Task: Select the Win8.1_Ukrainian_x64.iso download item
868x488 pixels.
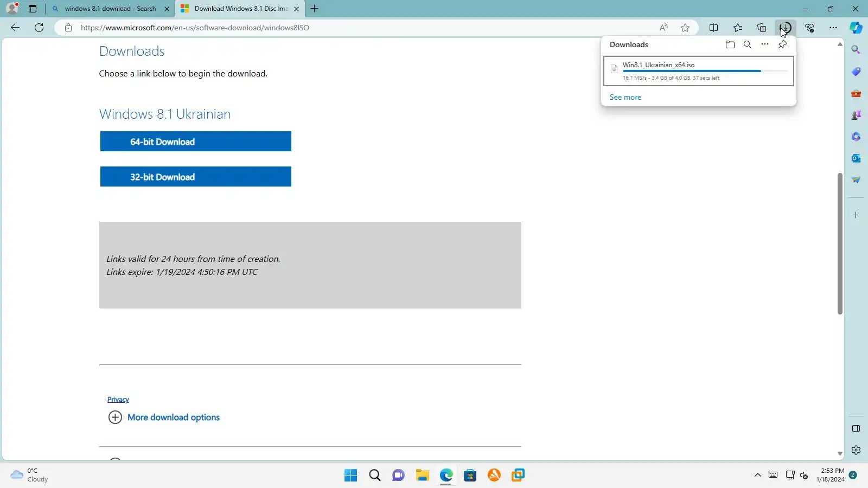Action: pos(699,71)
